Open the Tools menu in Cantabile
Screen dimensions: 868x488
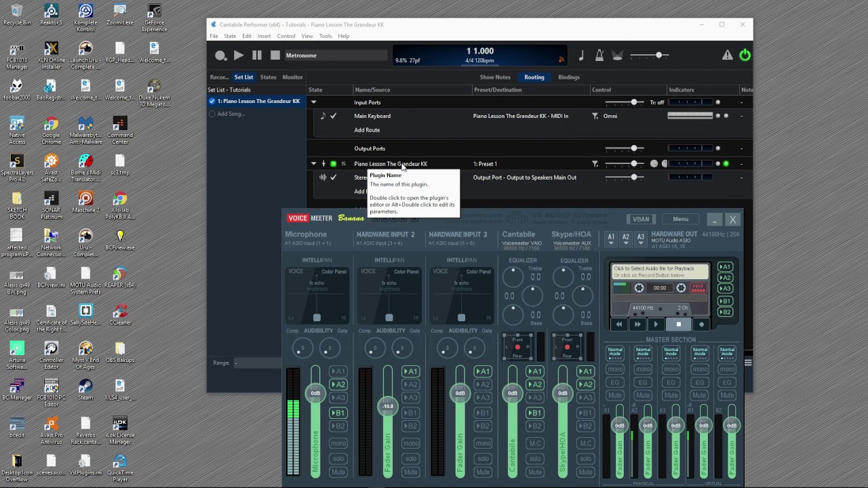[325, 36]
